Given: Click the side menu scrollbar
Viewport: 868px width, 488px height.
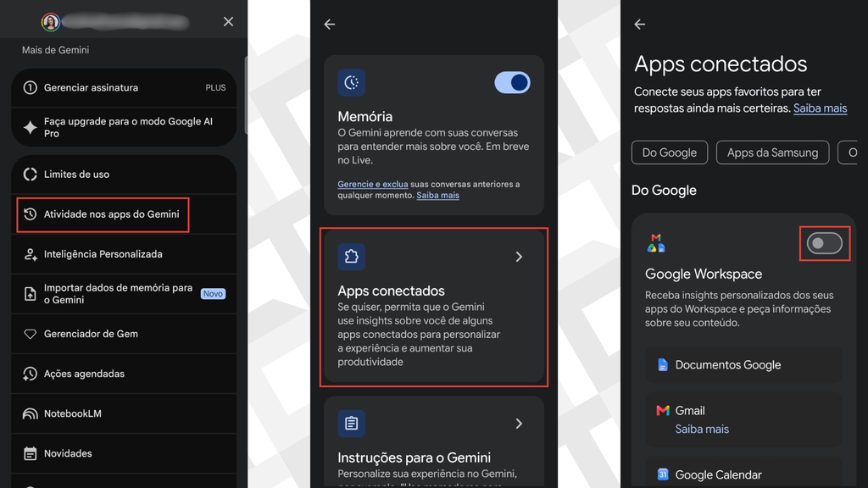Looking at the screenshot, I should (246, 94).
